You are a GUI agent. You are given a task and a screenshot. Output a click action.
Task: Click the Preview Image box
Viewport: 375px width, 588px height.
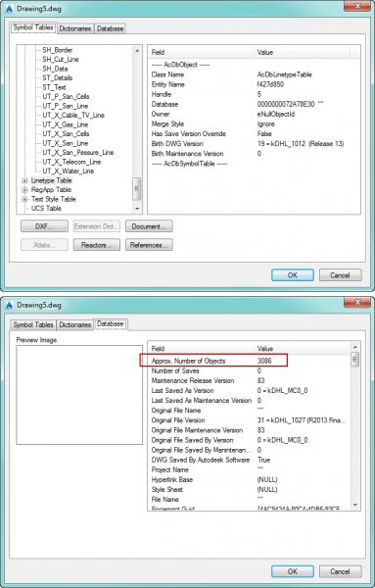coord(79,395)
